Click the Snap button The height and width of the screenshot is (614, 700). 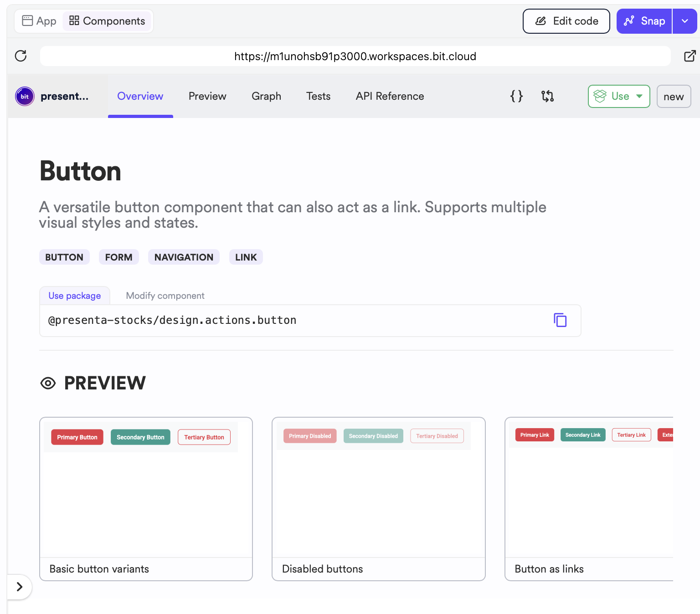pos(644,21)
